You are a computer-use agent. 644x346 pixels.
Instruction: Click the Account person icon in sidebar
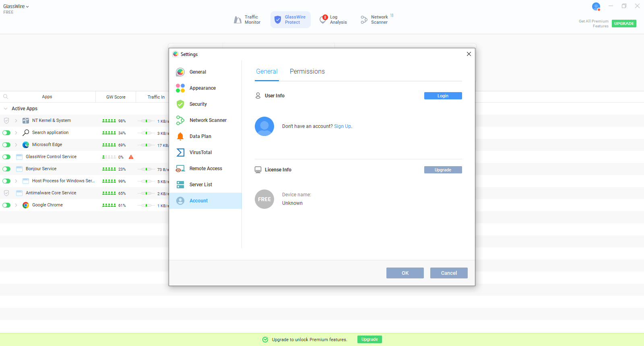[180, 201]
